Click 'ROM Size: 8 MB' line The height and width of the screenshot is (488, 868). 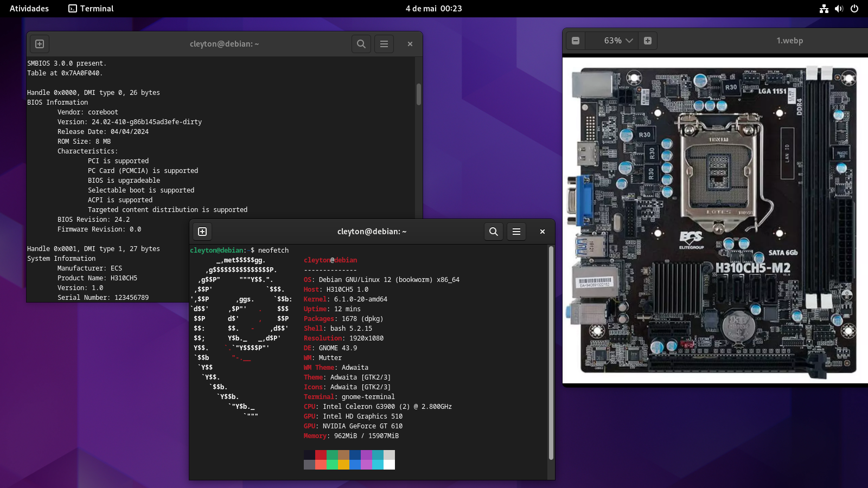(84, 142)
